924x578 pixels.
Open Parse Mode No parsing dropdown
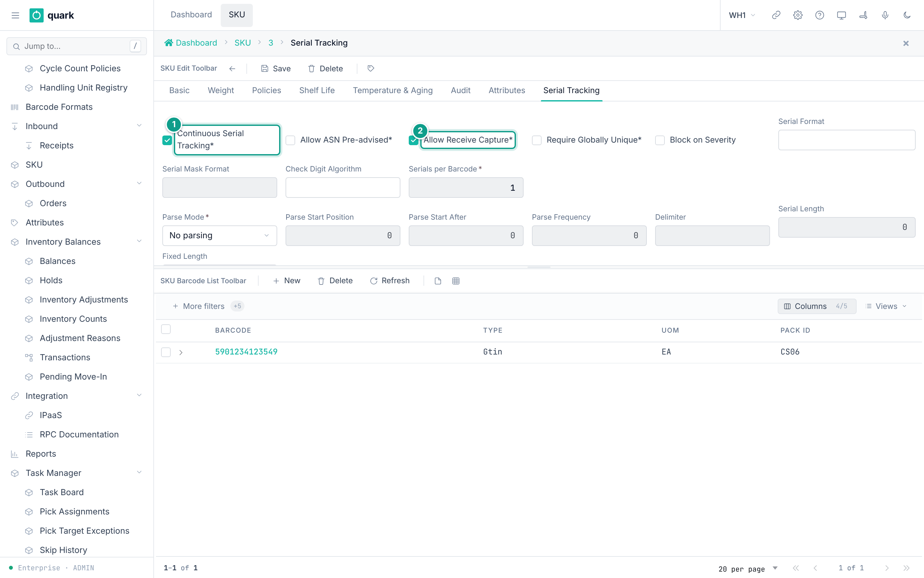coord(219,235)
